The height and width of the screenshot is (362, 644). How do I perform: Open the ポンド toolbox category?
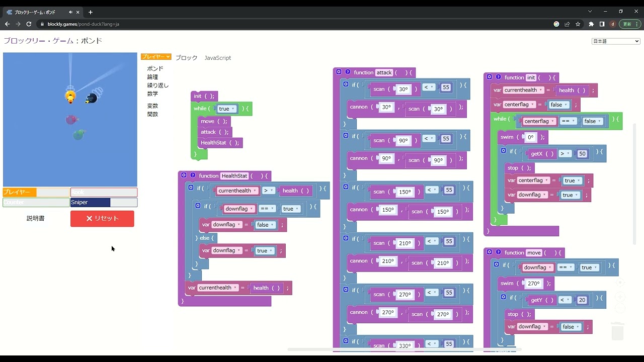coord(155,68)
